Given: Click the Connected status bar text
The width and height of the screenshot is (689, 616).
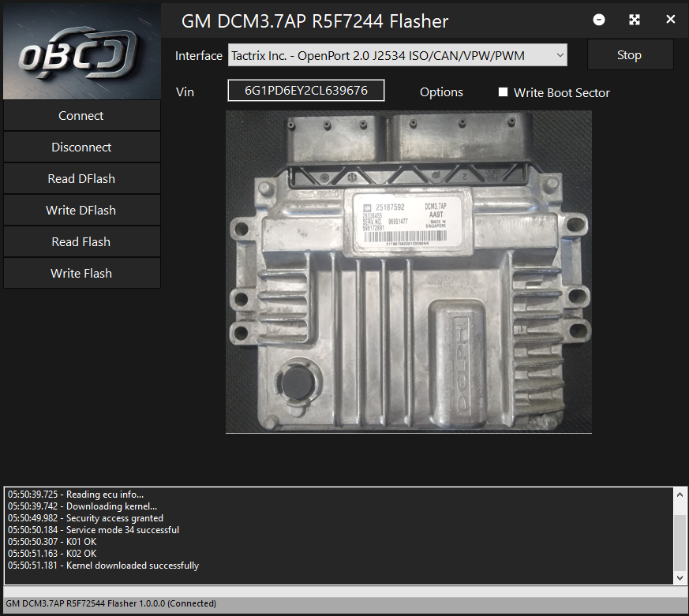Looking at the screenshot, I should tap(110, 603).
